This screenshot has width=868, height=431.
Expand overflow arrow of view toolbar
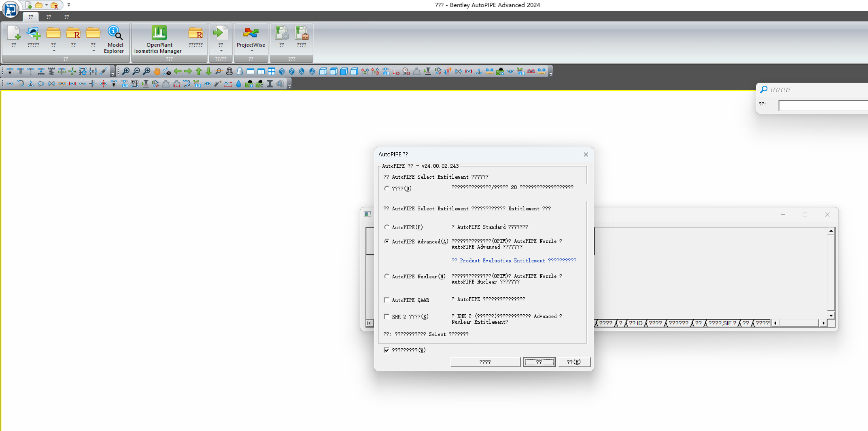[x=551, y=72]
